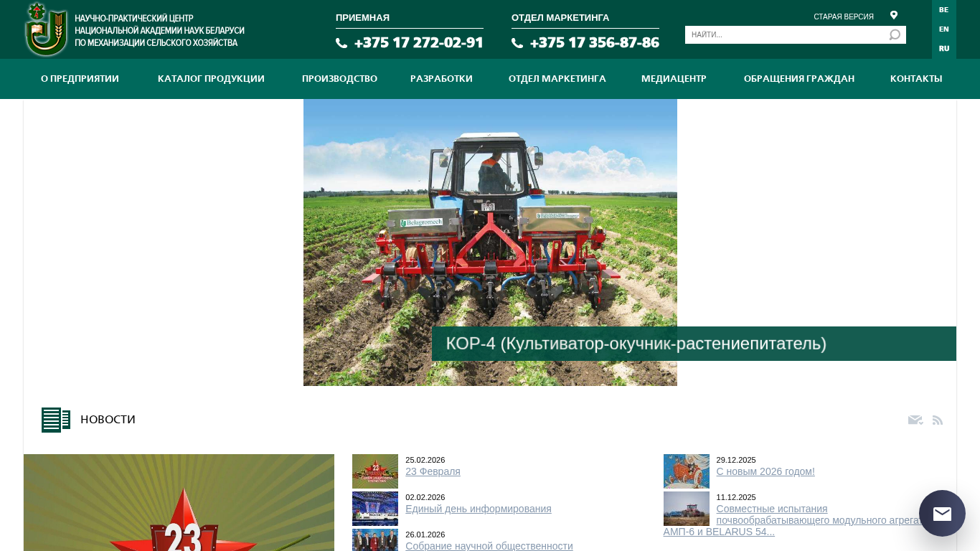Open the МЕДИАЦЕНТР menu
Image resolution: width=980 pixels, height=551 pixels.
(x=674, y=79)
